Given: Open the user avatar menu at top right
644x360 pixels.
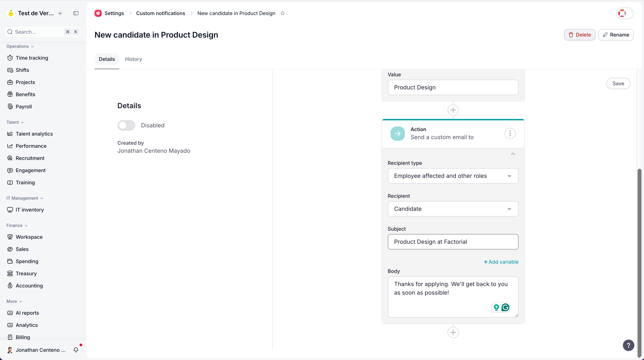Looking at the screenshot, I should coord(624,13).
